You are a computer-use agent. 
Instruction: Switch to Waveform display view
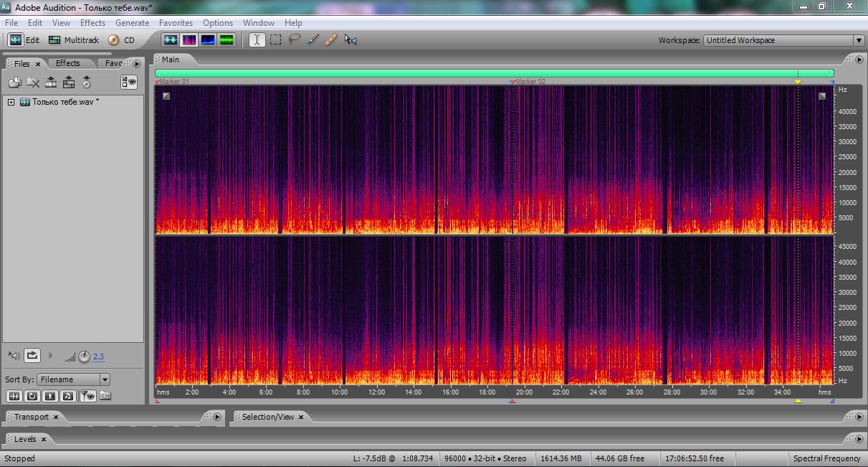pyautogui.click(x=171, y=40)
